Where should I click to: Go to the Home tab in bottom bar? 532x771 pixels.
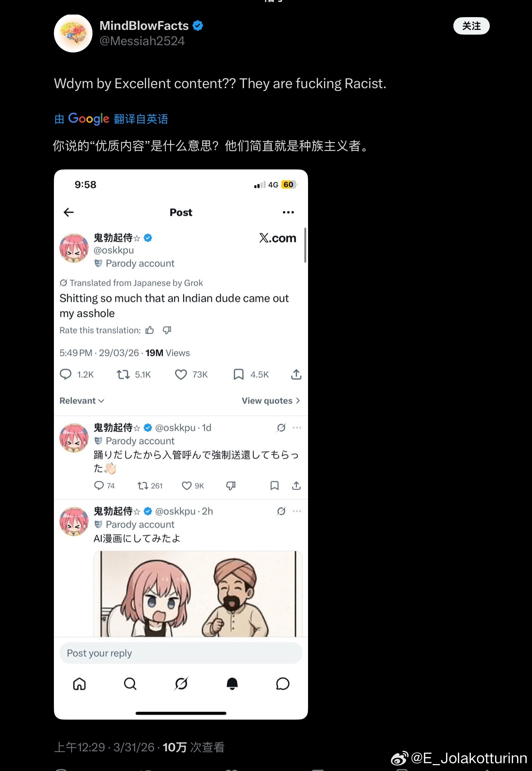79,684
